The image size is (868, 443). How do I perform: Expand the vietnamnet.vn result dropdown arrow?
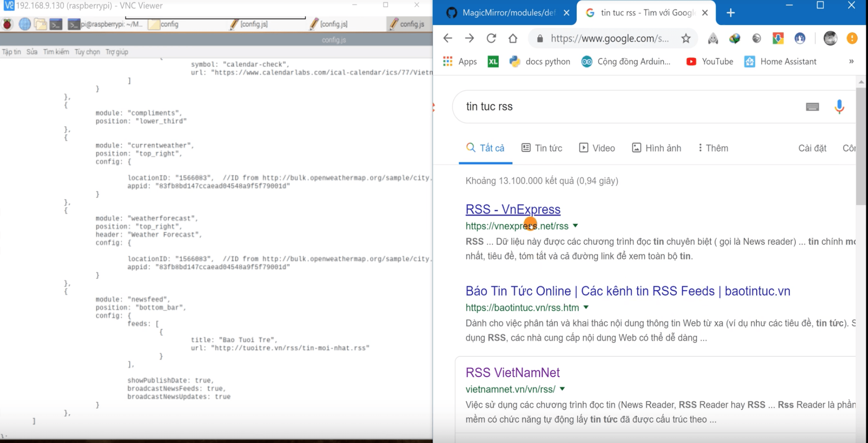pos(562,389)
